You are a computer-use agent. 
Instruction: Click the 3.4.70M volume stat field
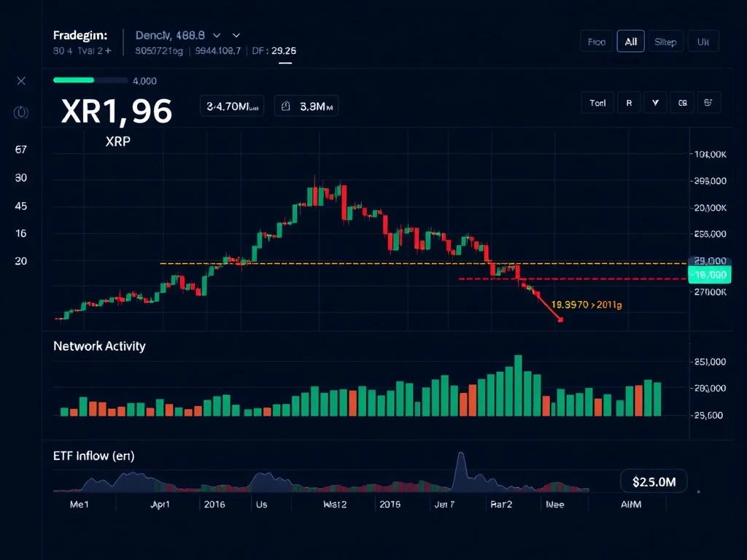[x=231, y=106]
